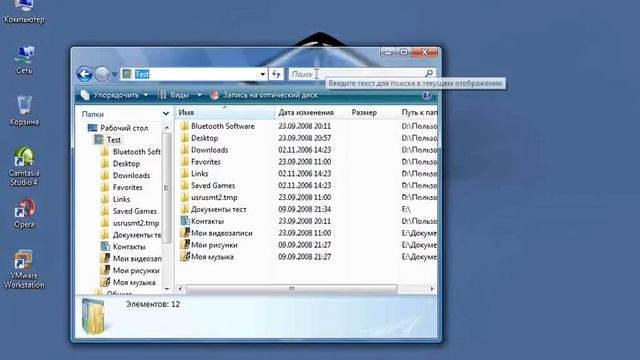
Task: Sort by Дата изменения column header
Action: [311, 112]
